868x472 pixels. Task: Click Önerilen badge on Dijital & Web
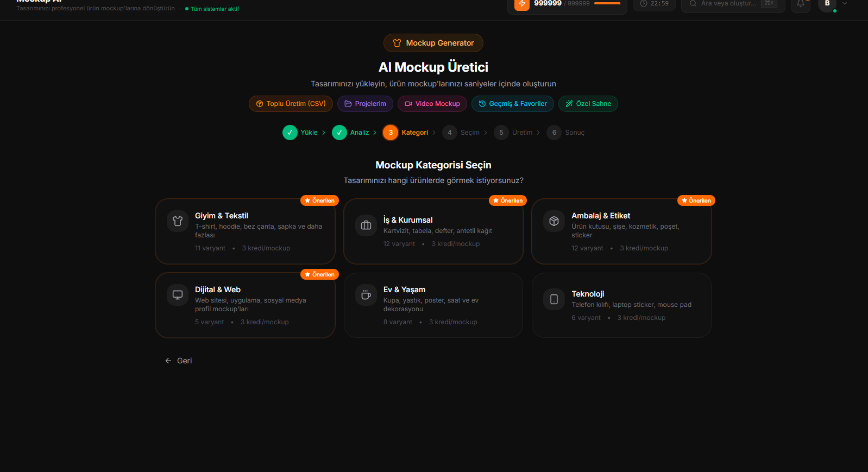click(x=319, y=274)
